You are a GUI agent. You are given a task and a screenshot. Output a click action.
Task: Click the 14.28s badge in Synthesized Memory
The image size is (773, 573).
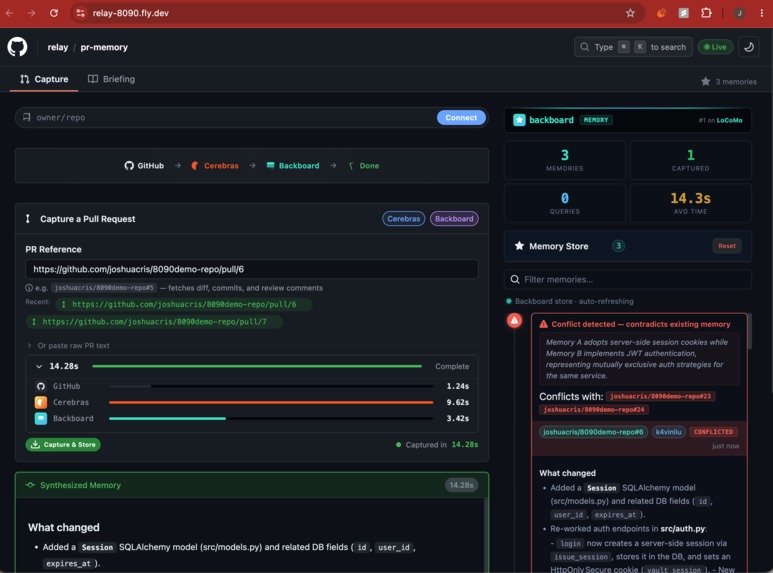[461, 486]
